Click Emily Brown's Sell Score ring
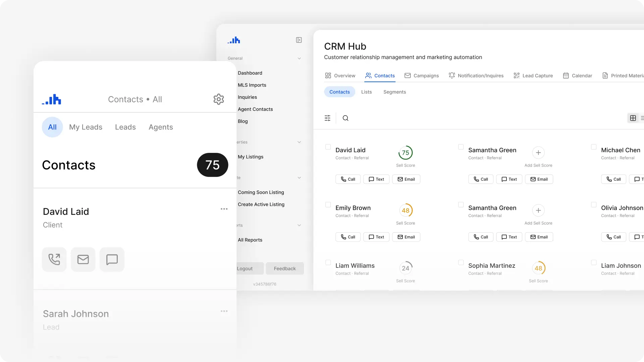The image size is (644, 362). 406,210
